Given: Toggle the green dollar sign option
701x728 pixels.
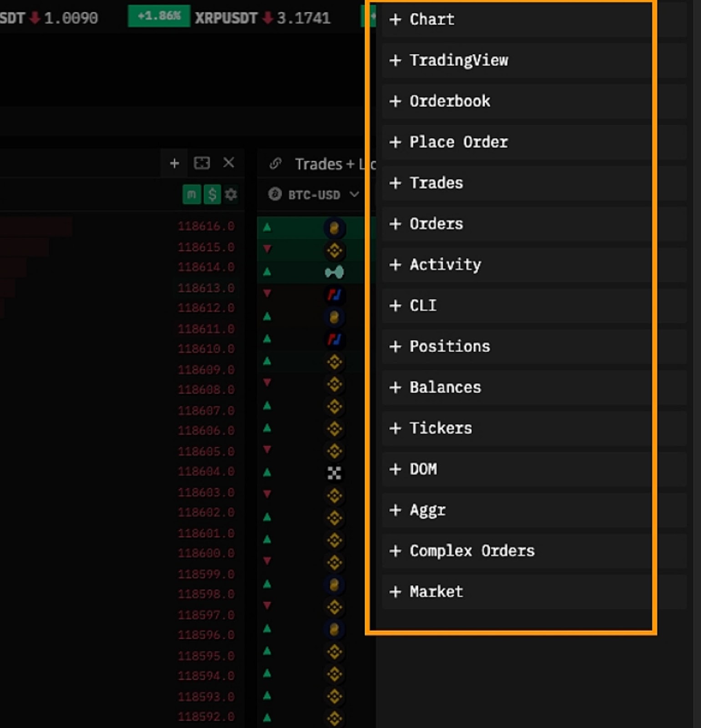Looking at the screenshot, I should 212,195.
